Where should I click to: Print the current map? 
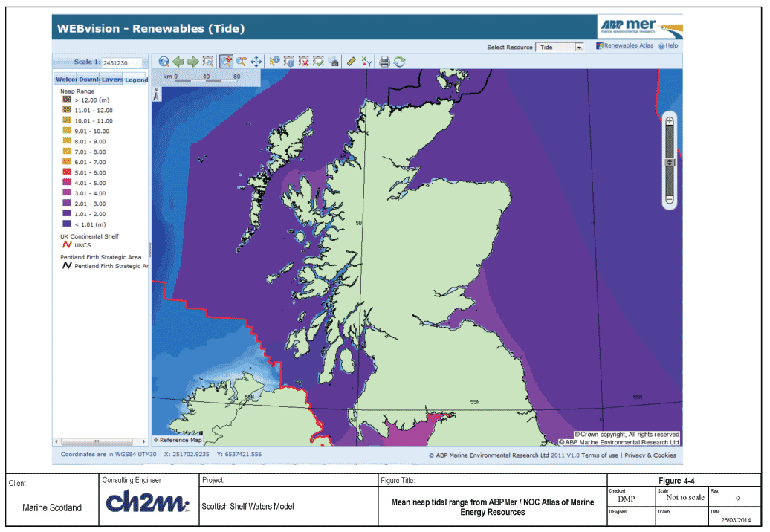[x=384, y=62]
